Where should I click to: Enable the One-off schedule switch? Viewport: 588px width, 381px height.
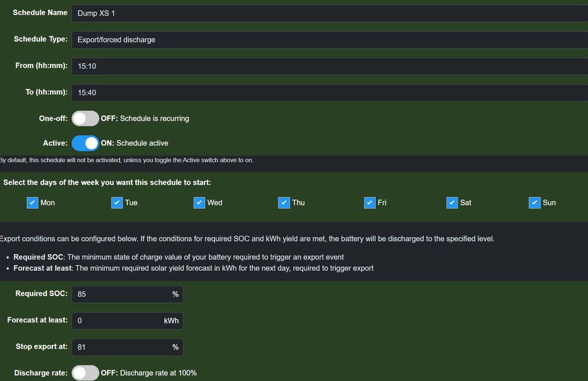[x=85, y=119]
